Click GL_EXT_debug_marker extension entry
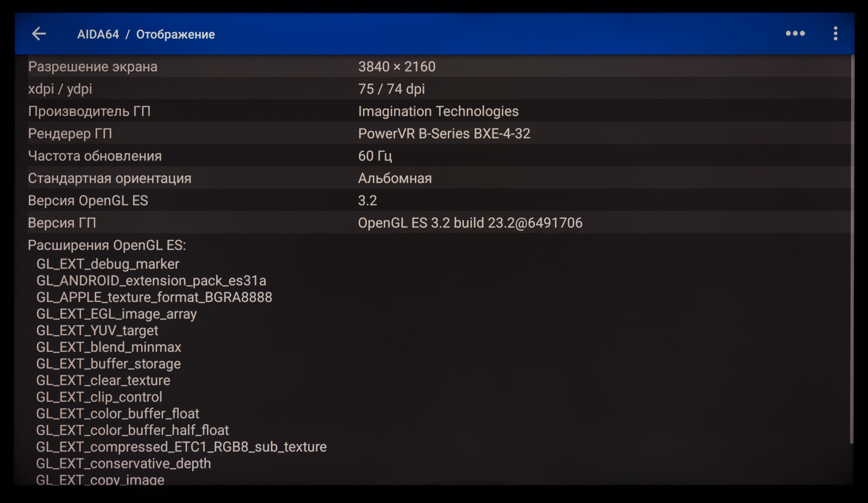Image resolution: width=868 pixels, height=503 pixels. (108, 264)
